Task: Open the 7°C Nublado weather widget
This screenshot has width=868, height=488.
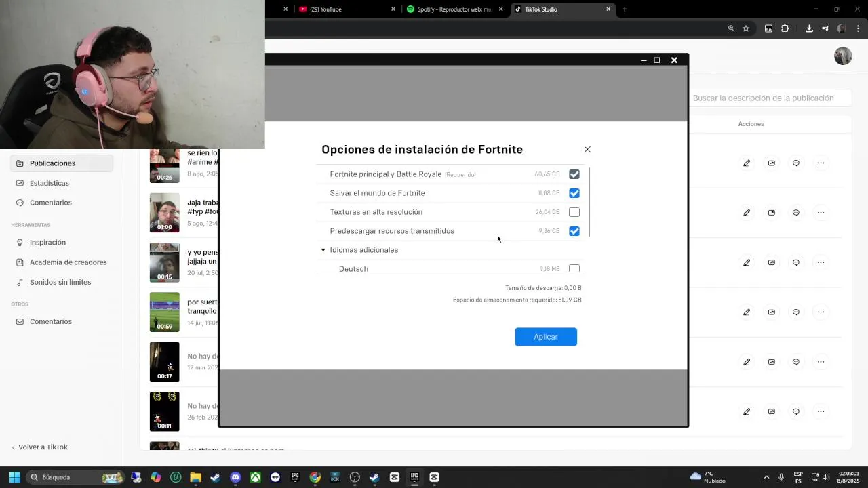Action: pos(707,477)
